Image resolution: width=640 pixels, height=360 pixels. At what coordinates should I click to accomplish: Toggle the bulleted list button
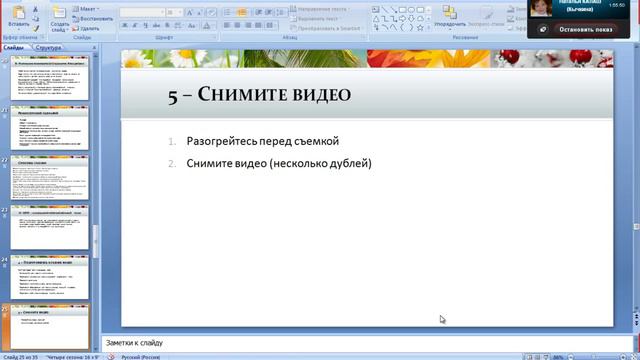click(228, 13)
